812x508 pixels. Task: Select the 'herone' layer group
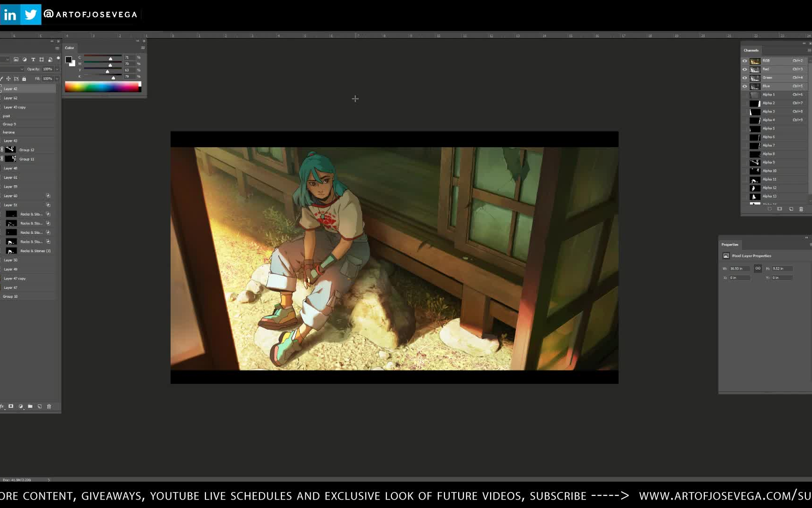28,132
